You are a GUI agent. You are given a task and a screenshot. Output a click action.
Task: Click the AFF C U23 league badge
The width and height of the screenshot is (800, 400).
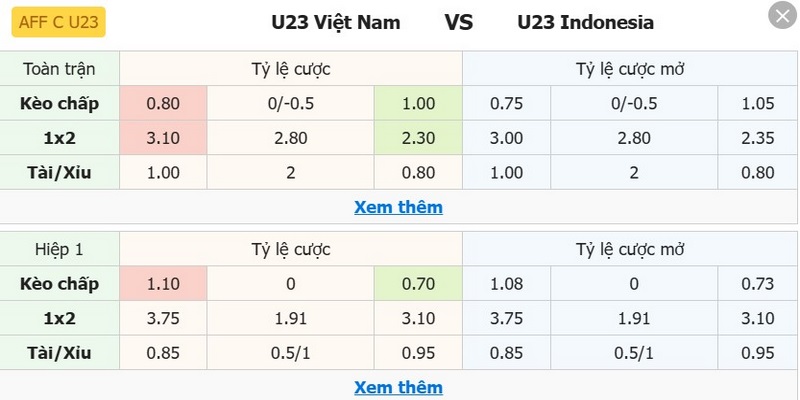(x=60, y=21)
